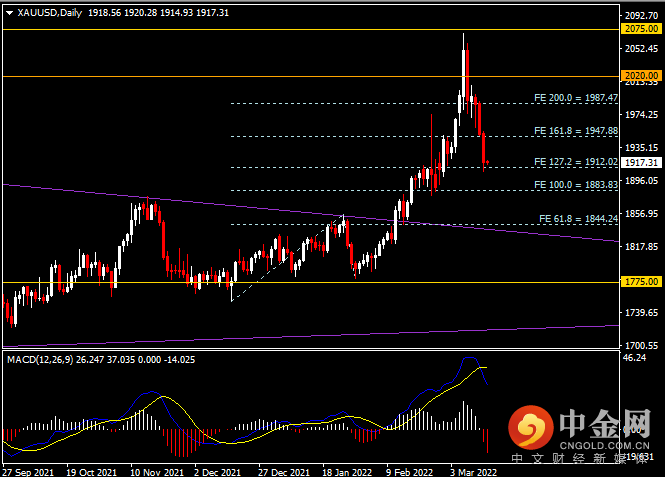Click the FE 61.8 = 1844.24 label
The height and width of the screenshot is (477, 665).
[x=578, y=219]
